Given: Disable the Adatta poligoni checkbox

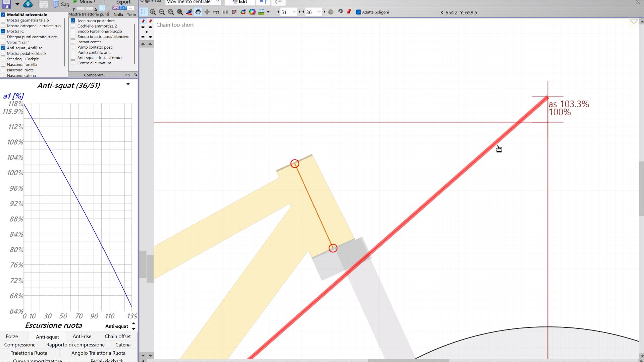Looking at the screenshot, I should (359, 12).
